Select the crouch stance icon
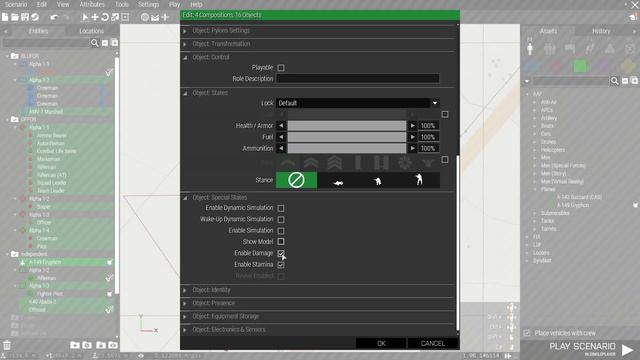The image size is (640, 360). [x=378, y=180]
